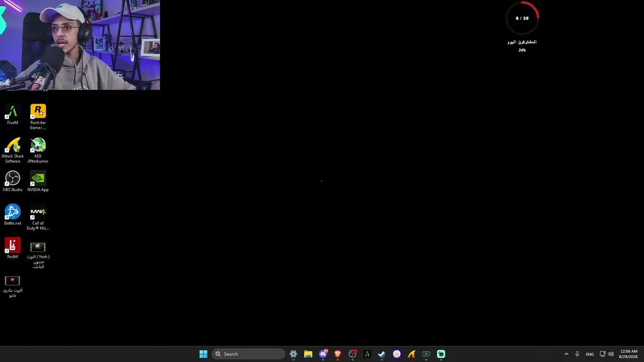Open the FiveM desktop shortcut
Viewport: 644px width, 362px height.
[13, 114]
